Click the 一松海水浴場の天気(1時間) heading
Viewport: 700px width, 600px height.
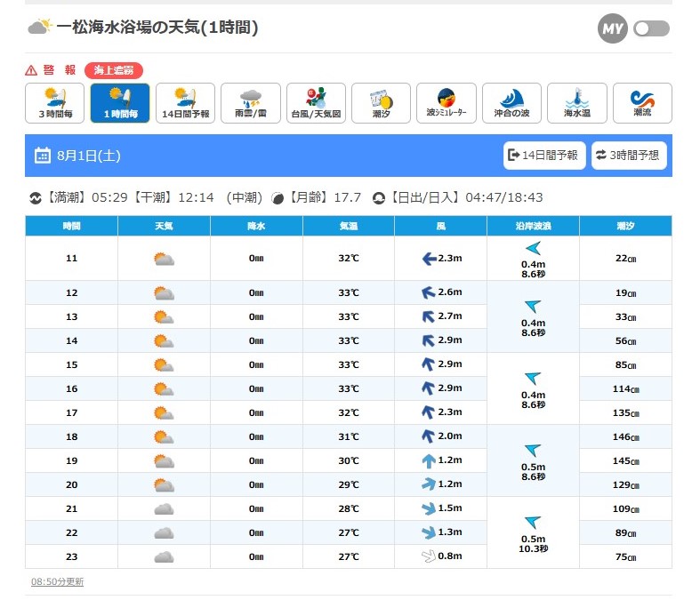157,28
